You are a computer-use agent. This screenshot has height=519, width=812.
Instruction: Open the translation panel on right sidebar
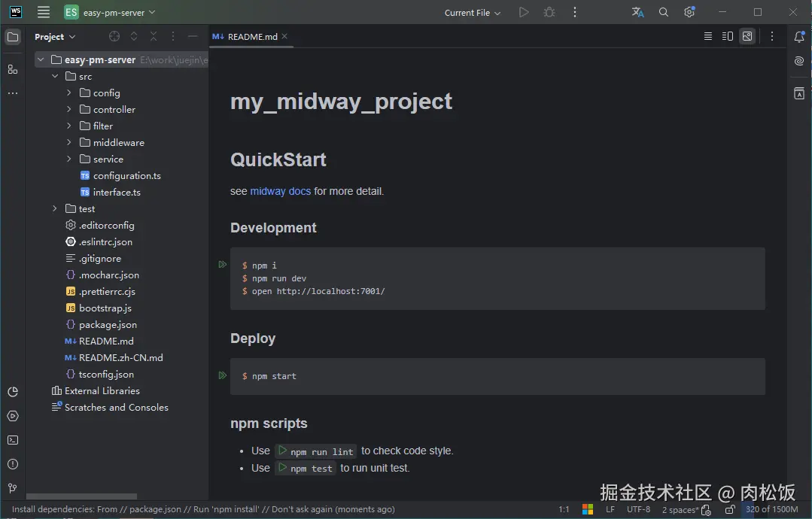[799, 93]
